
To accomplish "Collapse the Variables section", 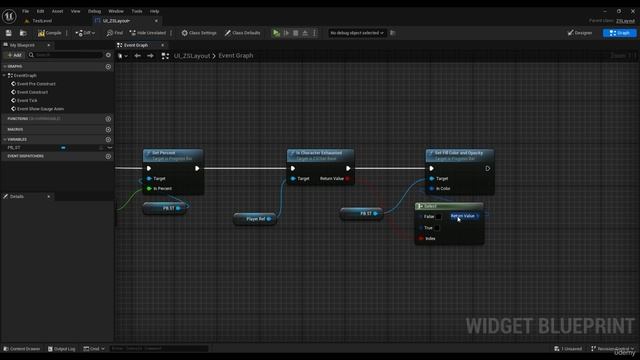I will pos(4,140).
